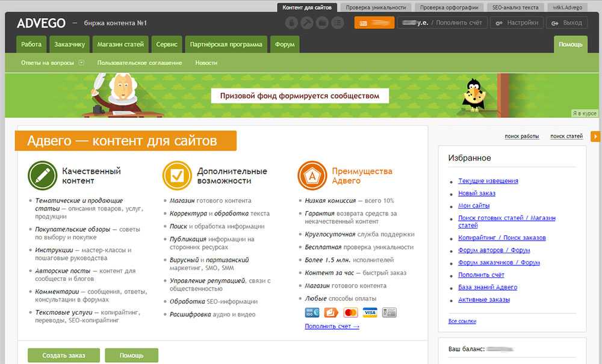The height and width of the screenshot is (364, 602).
Task: Open the Партнёрская программа menu tab
Action: [x=226, y=44]
